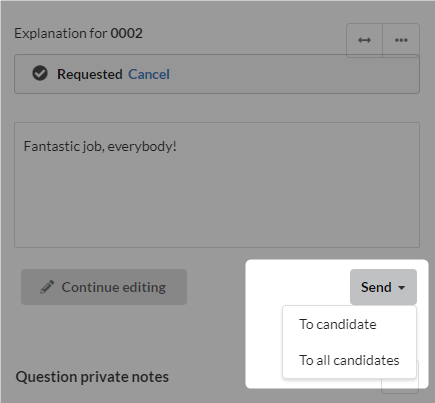Viewport: 435px width, 403px height.
Task: Click the Continue editing button
Action: [x=104, y=287]
